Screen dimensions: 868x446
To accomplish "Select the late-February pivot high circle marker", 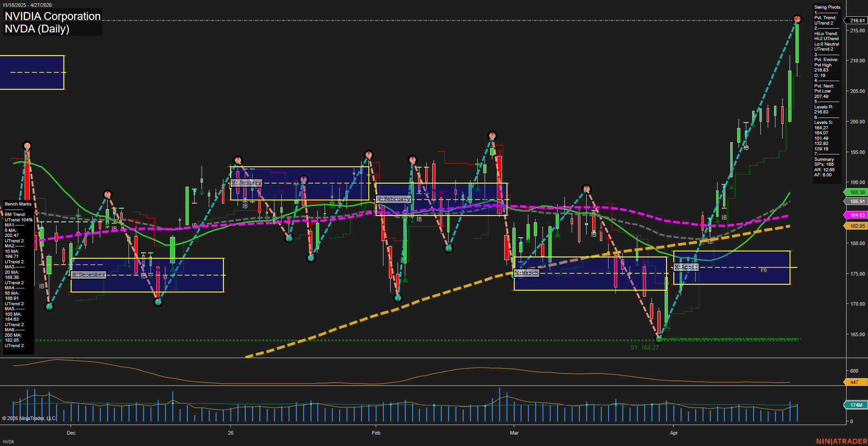I will [x=492, y=136].
